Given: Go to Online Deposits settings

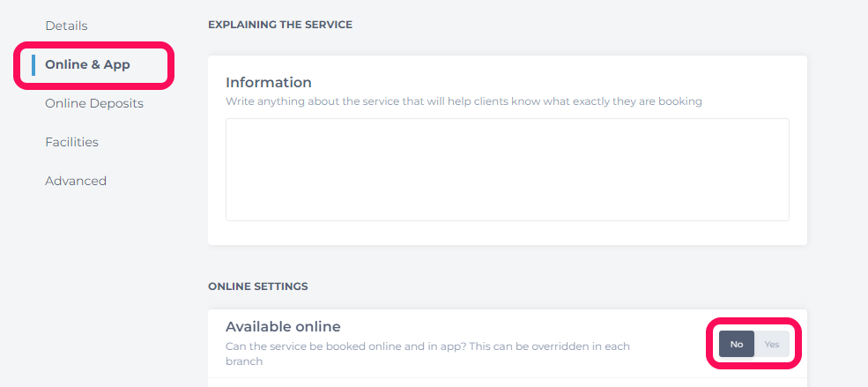Looking at the screenshot, I should point(94,103).
